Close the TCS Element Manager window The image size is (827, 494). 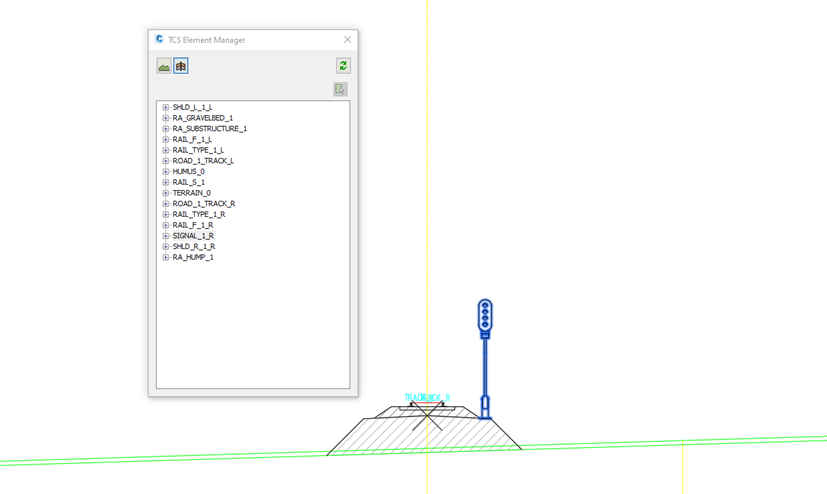[x=347, y=40]
